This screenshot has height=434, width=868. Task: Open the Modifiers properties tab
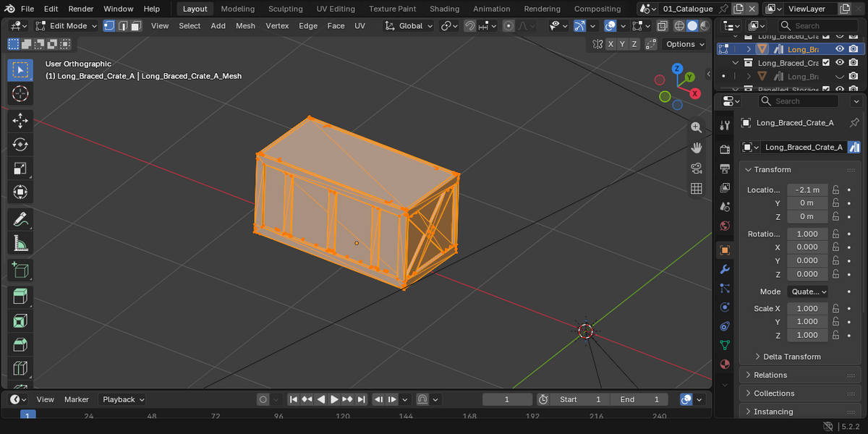point(725,269)
